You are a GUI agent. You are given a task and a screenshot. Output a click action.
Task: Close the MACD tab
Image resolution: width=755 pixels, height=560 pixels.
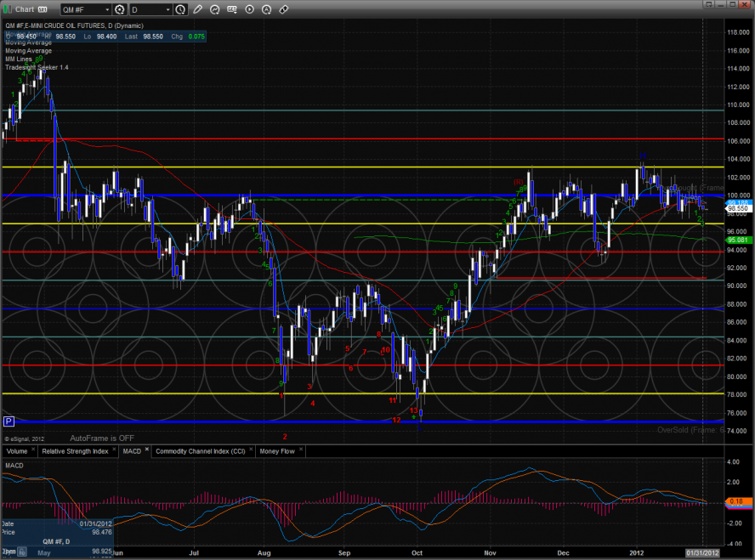pos(147,450)
